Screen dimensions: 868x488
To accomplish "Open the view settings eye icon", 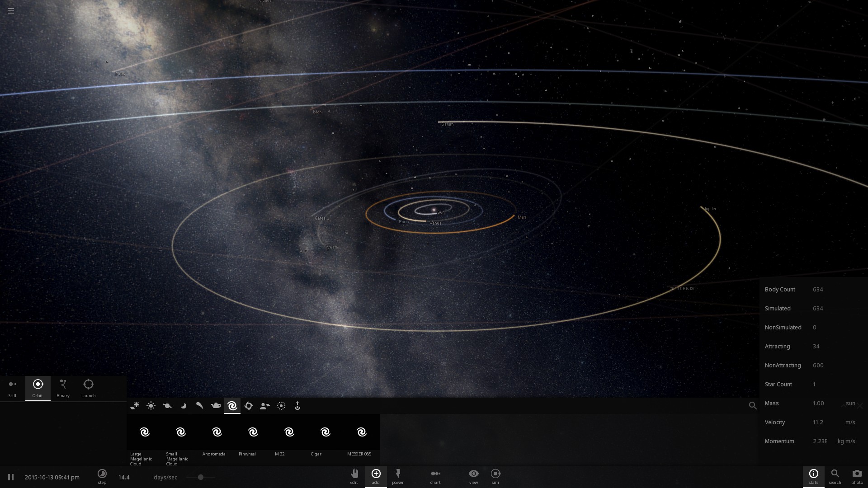I will click(x=474, y=477).
